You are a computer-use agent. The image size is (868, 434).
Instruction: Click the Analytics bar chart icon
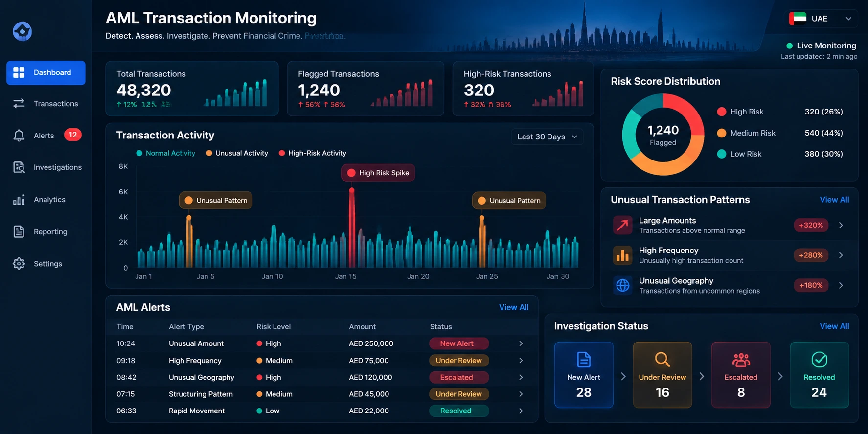[x=19, y=200]
